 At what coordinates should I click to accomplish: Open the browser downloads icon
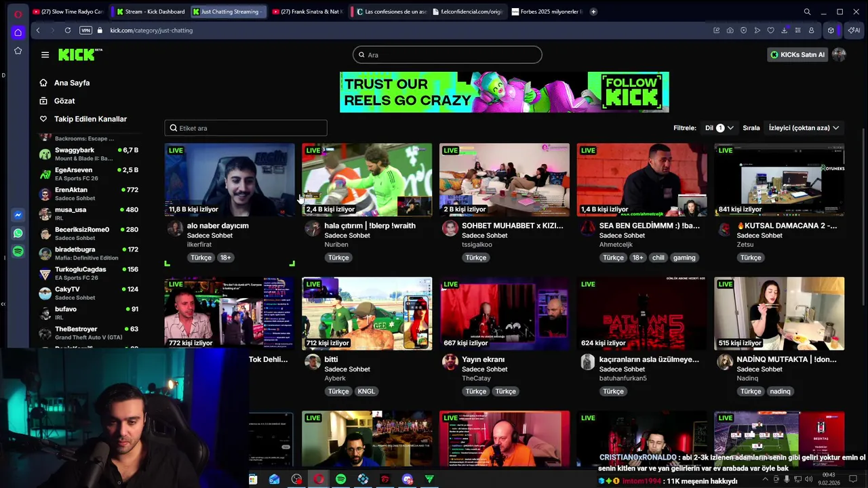coord(784,30)
